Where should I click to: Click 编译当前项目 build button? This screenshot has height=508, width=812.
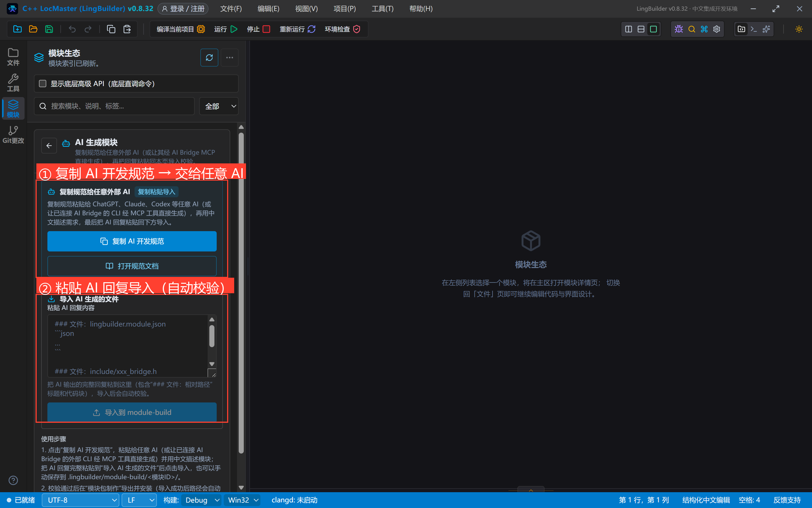[181, 29]
